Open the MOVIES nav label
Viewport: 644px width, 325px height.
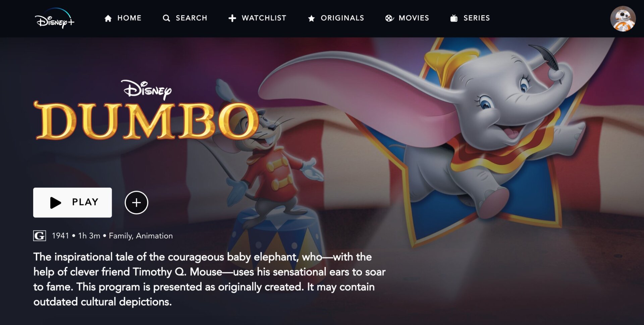coord(414,18)
